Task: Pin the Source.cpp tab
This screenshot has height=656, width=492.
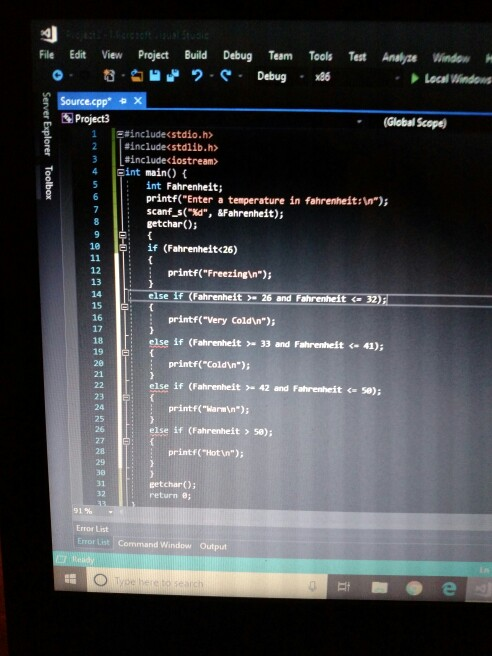Action: 123,101
